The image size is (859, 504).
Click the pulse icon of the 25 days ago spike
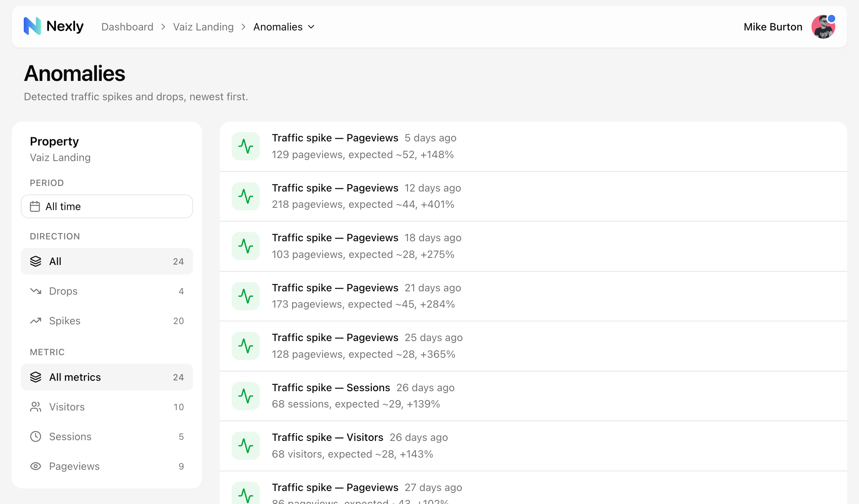(246, 346)
